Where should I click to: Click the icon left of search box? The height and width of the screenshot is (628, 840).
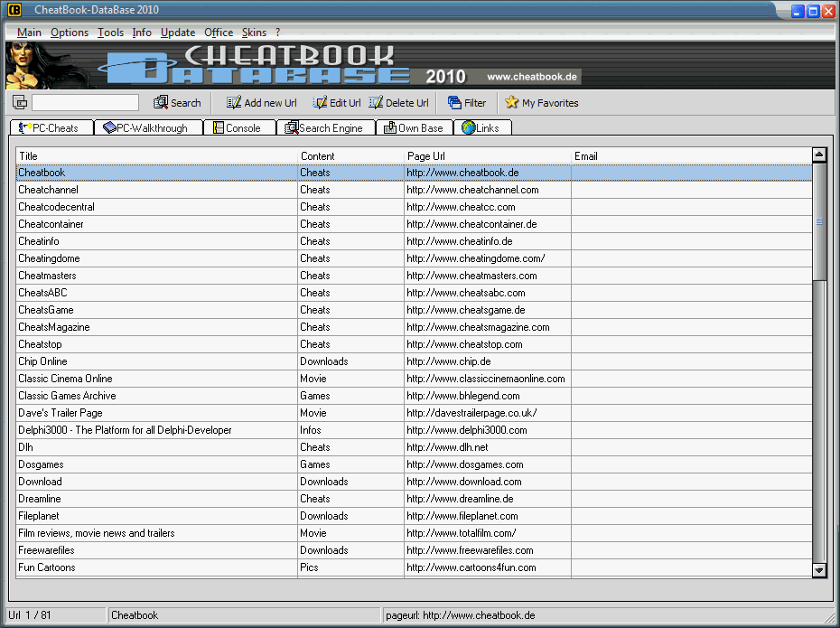[20, 103]
